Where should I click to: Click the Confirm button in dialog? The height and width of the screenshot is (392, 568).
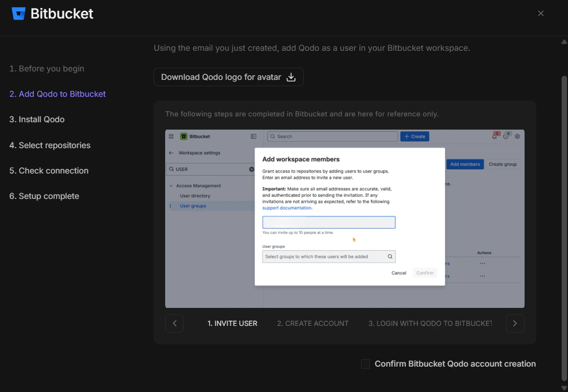point(425,273)
